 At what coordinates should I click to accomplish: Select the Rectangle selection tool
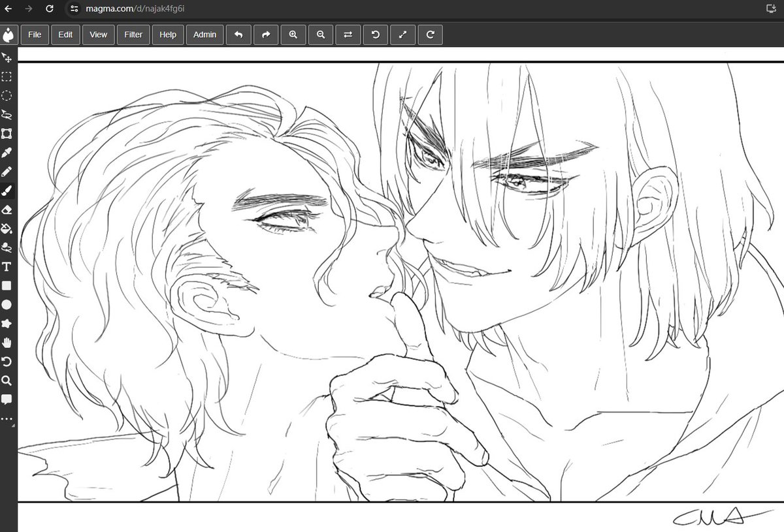7,76
